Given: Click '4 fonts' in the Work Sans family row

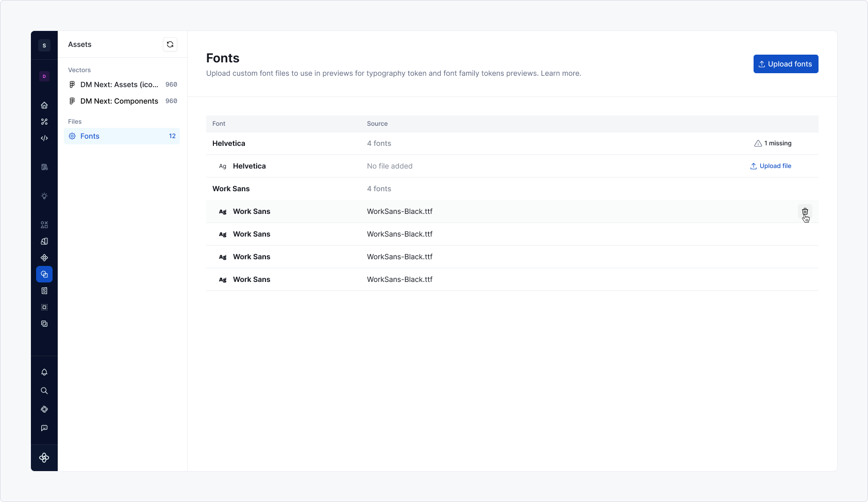Looking at the screenshot, I should [x=379, y=189].
